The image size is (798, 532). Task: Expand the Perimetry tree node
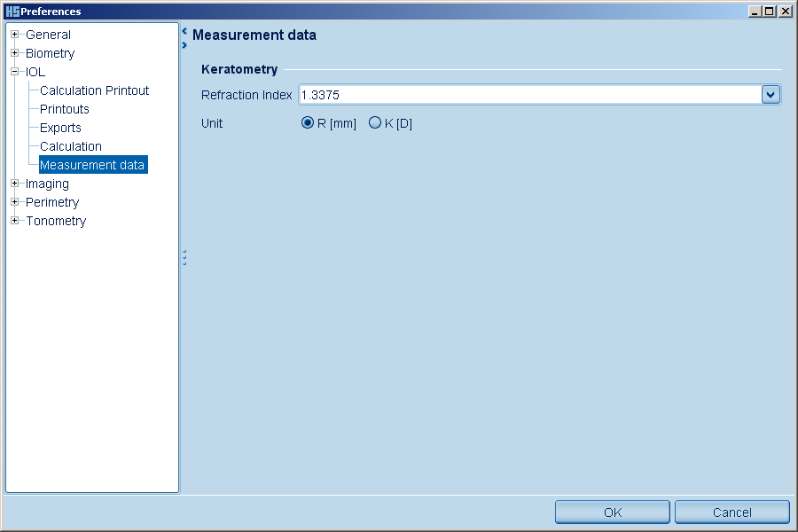(x=15, y=202)
